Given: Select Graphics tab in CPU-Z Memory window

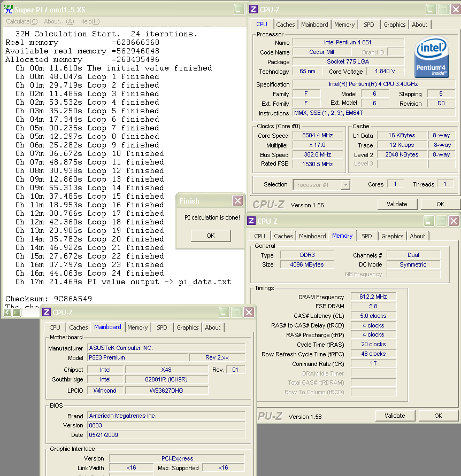Looking at the screenshot, I should pyautogui.click(x=393, y=236).
